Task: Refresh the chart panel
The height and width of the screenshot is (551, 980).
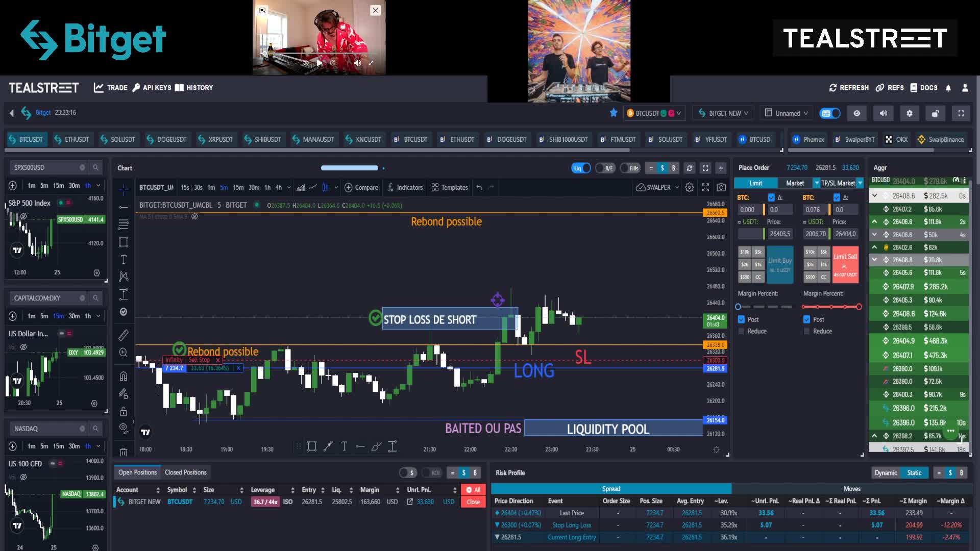Action: (690, 168)
